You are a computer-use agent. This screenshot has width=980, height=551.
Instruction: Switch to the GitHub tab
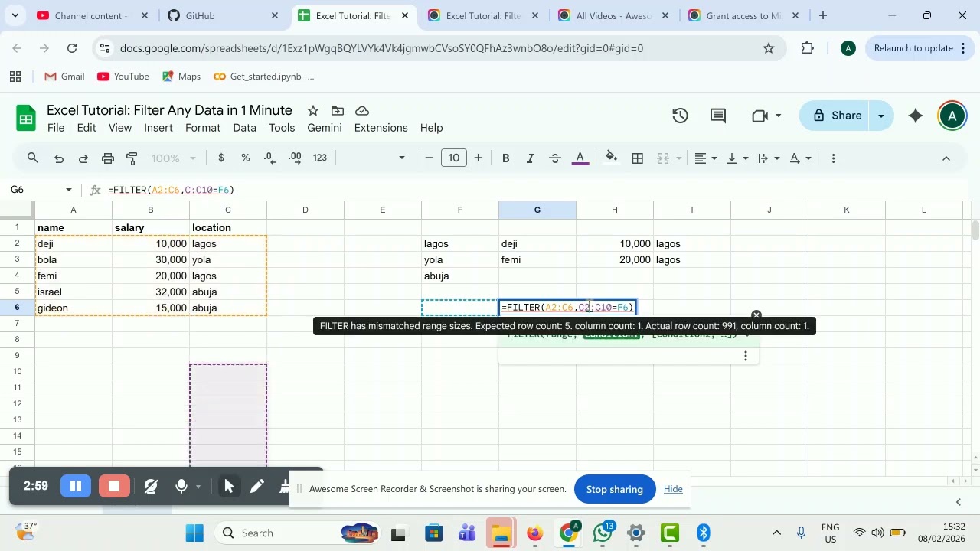point(222,15)
